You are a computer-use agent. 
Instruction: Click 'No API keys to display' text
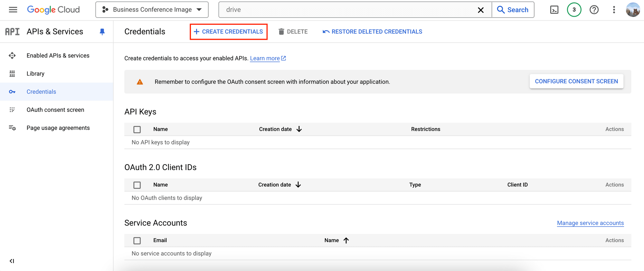tap(161, 142)
